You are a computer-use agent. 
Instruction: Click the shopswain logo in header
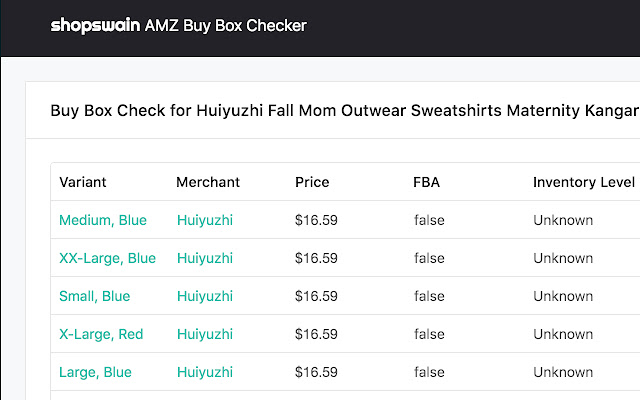coord(95,26)
